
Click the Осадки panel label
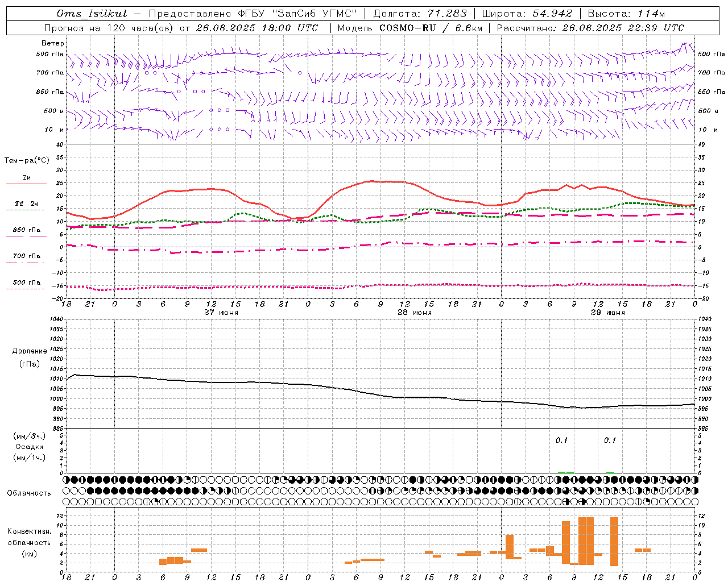(x=30, y=447)
